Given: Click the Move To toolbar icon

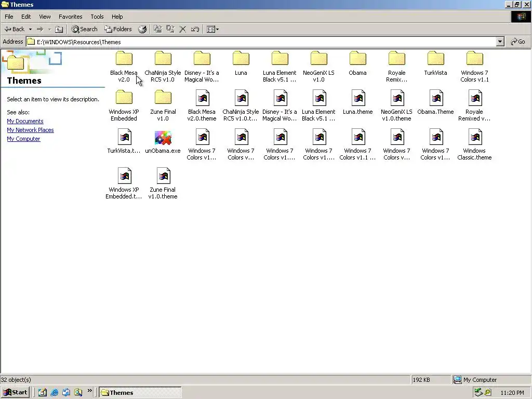Looking at the screenshot, I should [x=158, y=29].
